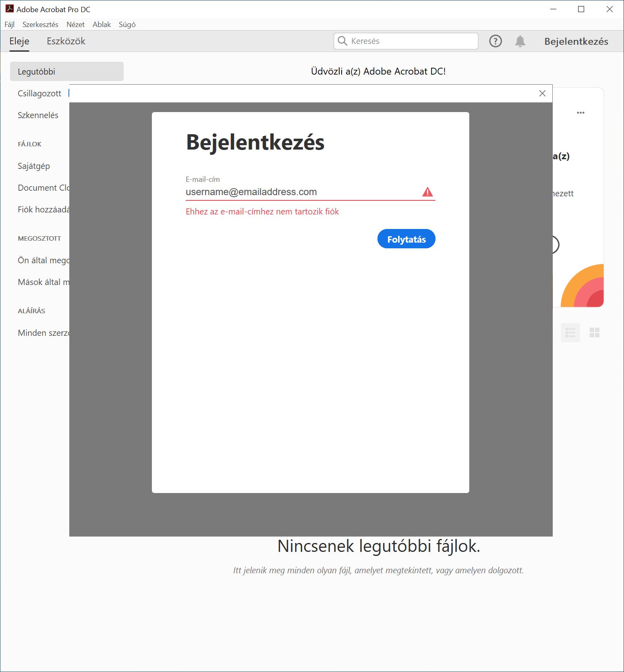Maximize the Acrobat window
The width and height of the screenshot is (624, 672).
[x=581, y=9]
